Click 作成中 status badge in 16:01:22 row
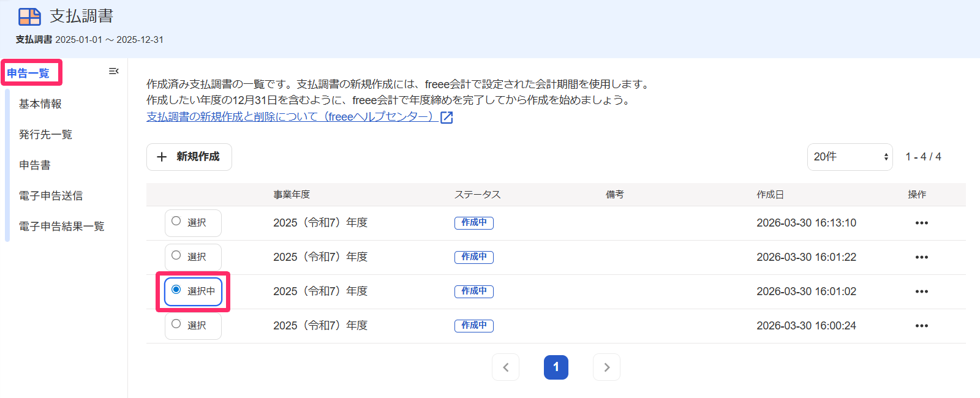This screenshot has width=980, height=398. (474, 257)
